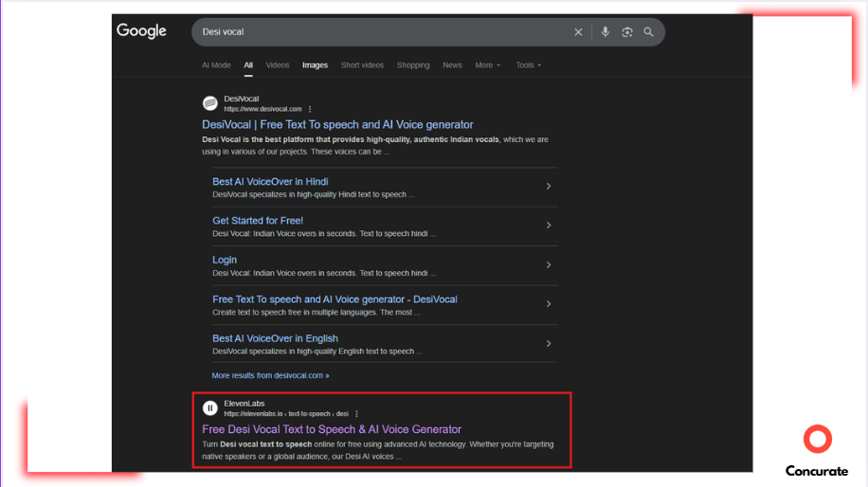Open Best AI VoiceOver in English sitelink
Image resolution: width=868 pixels, height=487 pixels.
(275, 338)
